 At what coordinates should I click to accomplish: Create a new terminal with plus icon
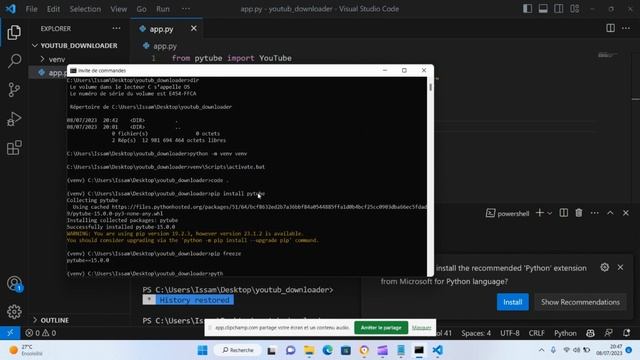click(x=540, y=213)
